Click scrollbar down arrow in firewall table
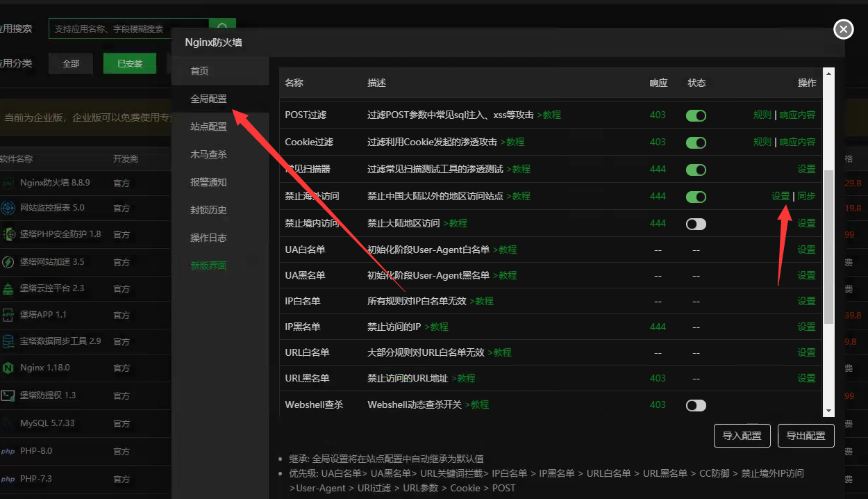Image resolution: width=868 pixels, height=499 pixels. 828,411
